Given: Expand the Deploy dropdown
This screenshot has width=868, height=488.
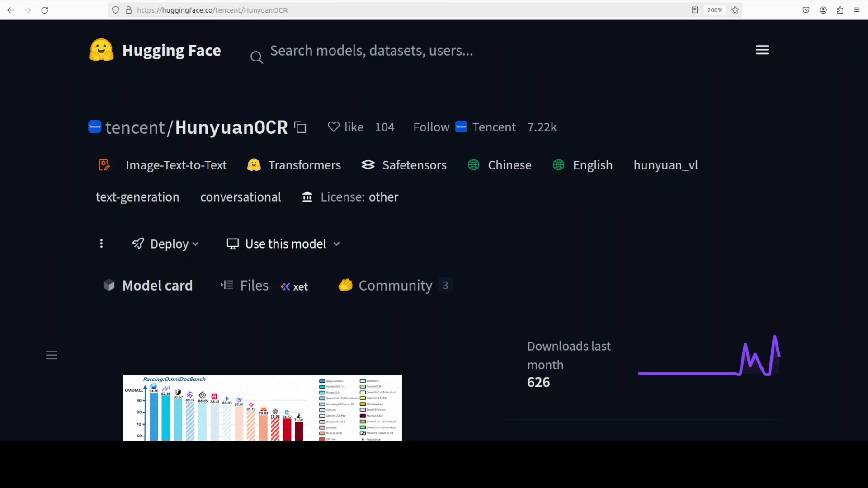Looking at the screenshot, I should (x=165, y=244).
